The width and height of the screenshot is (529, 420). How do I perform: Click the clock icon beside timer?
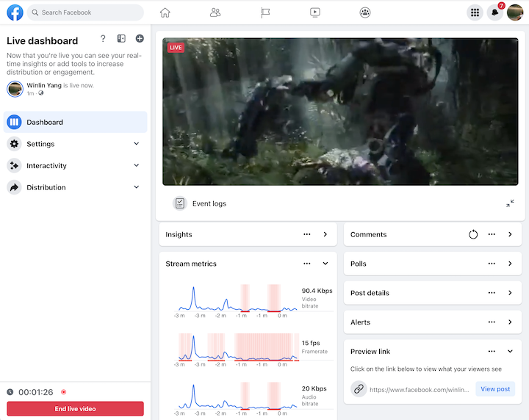tap(10, 391)
